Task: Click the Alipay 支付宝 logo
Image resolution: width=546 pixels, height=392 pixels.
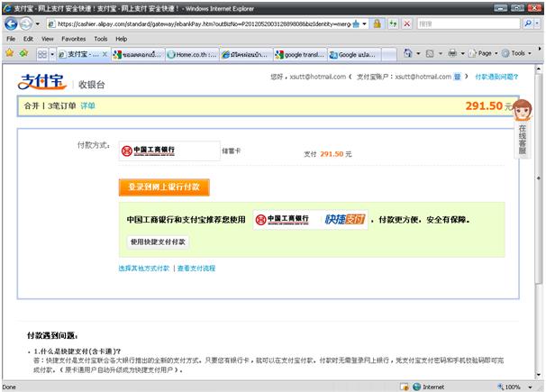Action: (x=41, y=82)
